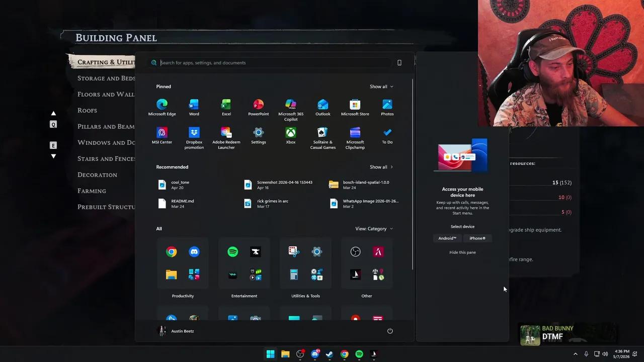The width and height of the screenshot is (644, 362).
Task: Open Steam from the taskbar
Action: (330, 354)
